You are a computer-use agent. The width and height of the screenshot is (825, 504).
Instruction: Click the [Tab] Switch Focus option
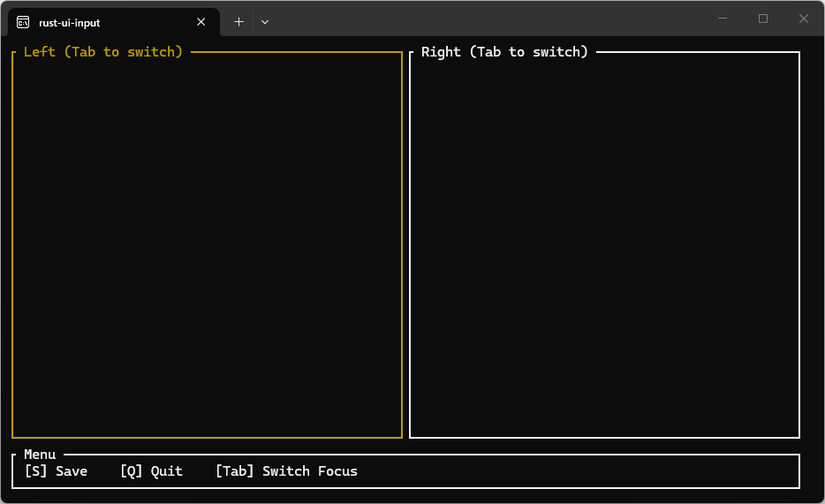pyautogui.click(x=286, y=471)
